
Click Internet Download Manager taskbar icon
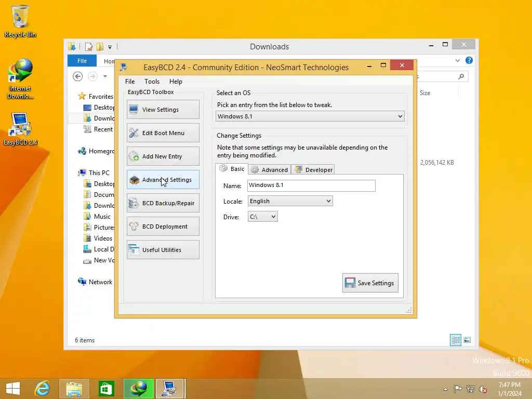coord(138,389)
